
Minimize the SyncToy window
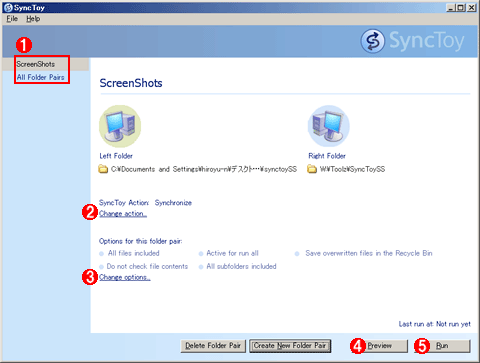(450, 7)
